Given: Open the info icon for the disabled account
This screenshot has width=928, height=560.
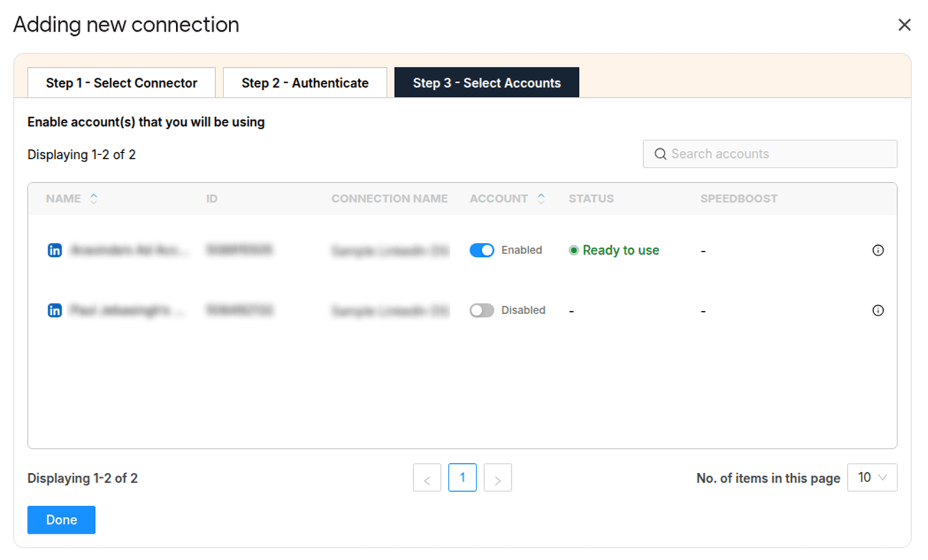Looking at the screenshot, I should 878,310.
